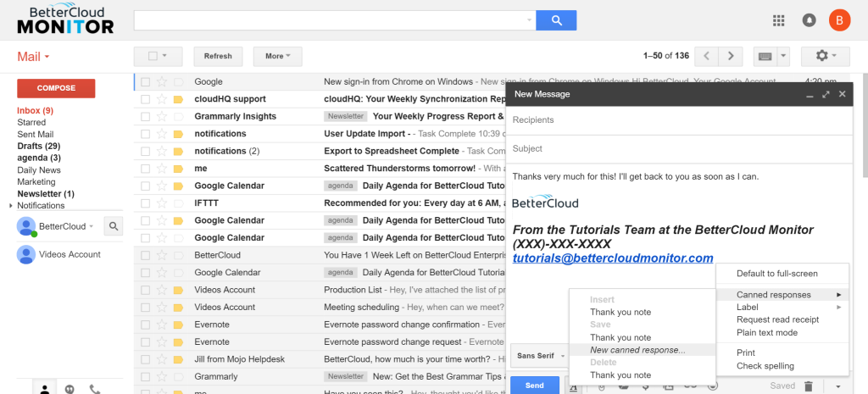Toggle importance marker on Grammarly Insights row
868x394 pixels.
(178, 117)
